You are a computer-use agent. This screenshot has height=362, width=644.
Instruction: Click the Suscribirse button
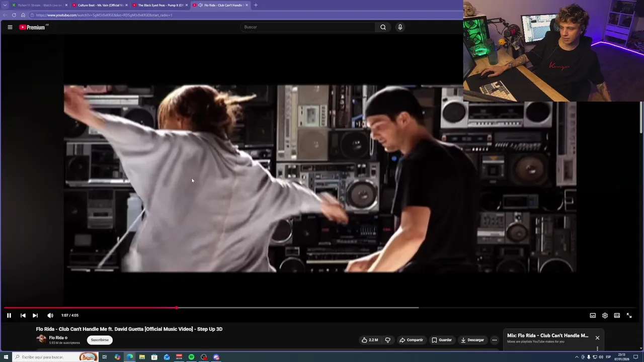click(100, 340)
